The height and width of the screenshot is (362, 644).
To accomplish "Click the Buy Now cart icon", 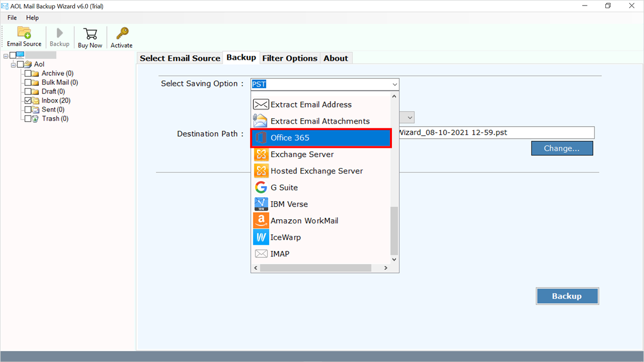I will [90, 34].
